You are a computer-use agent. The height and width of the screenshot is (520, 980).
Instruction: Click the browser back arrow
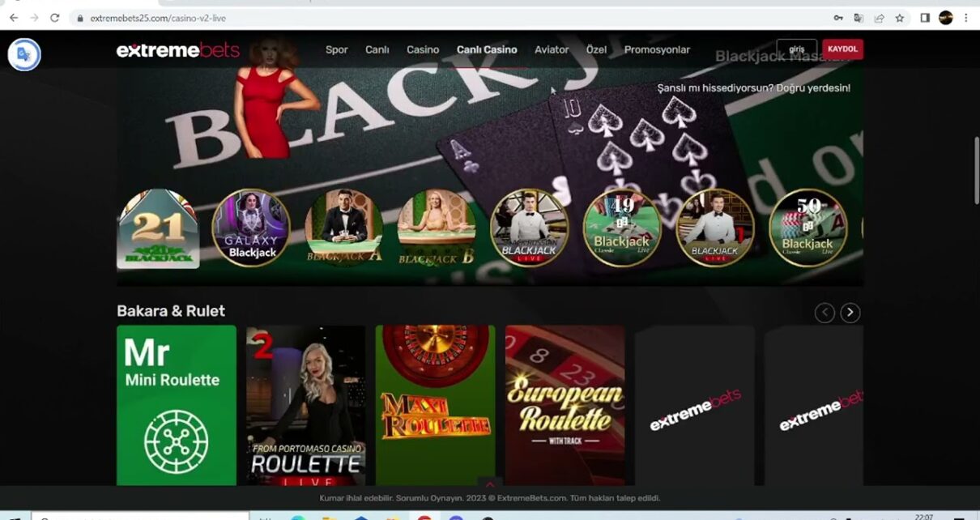14,18
